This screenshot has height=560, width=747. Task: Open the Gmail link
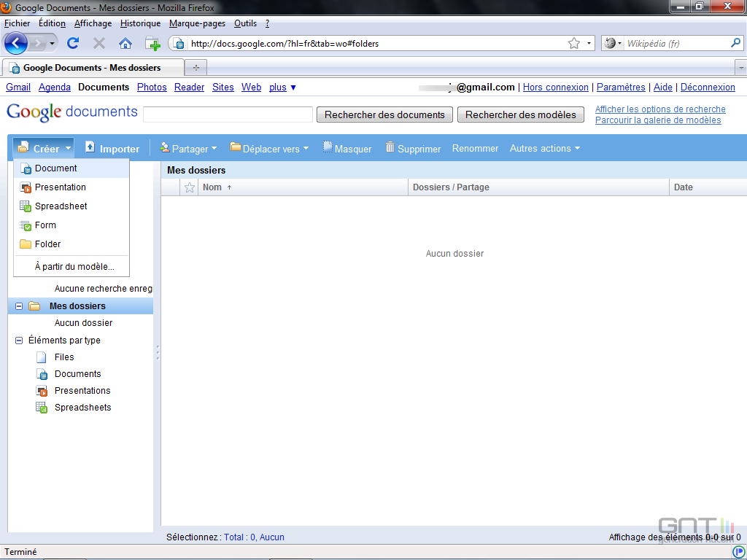[18, 87]
